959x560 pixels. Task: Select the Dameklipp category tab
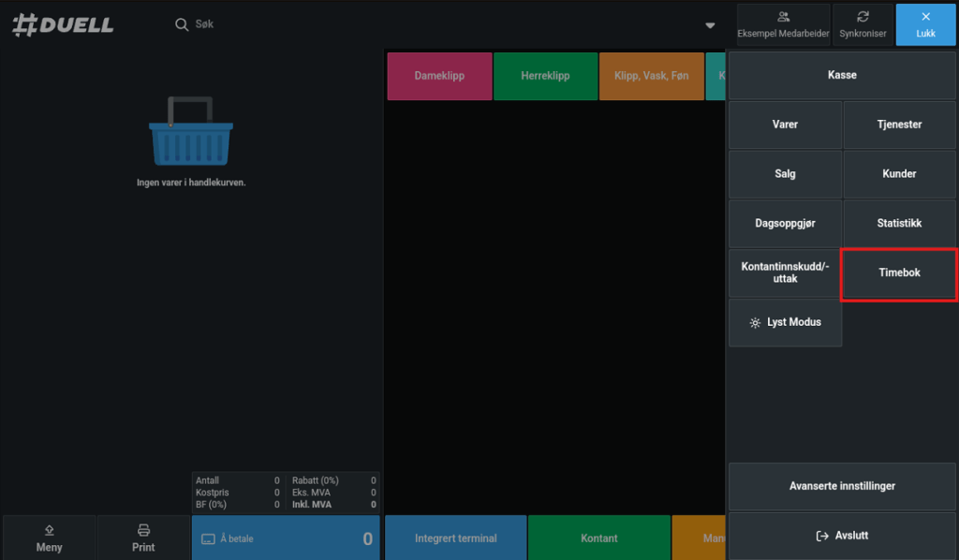439,76
